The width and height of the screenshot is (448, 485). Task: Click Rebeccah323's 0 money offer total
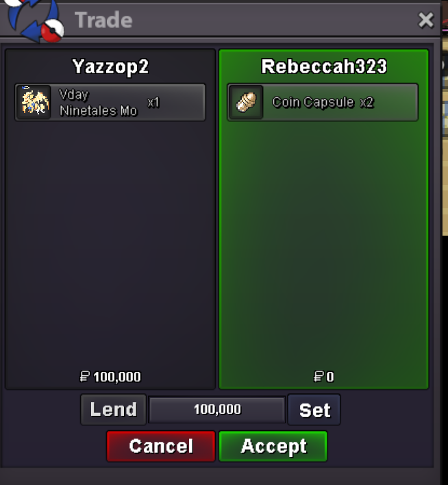coord(323,377)
